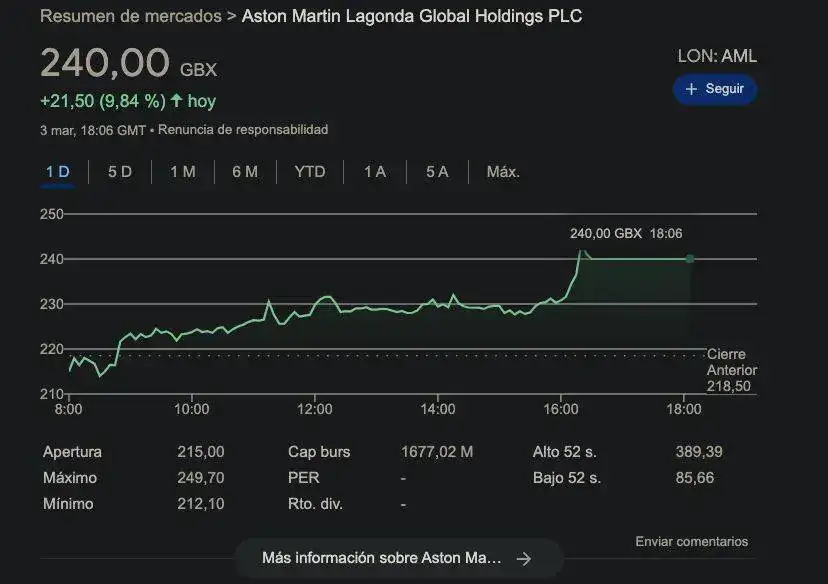This screenshot has width=828, height=584.
Task: Show the 5 A chart range
Action: [437, 172]
